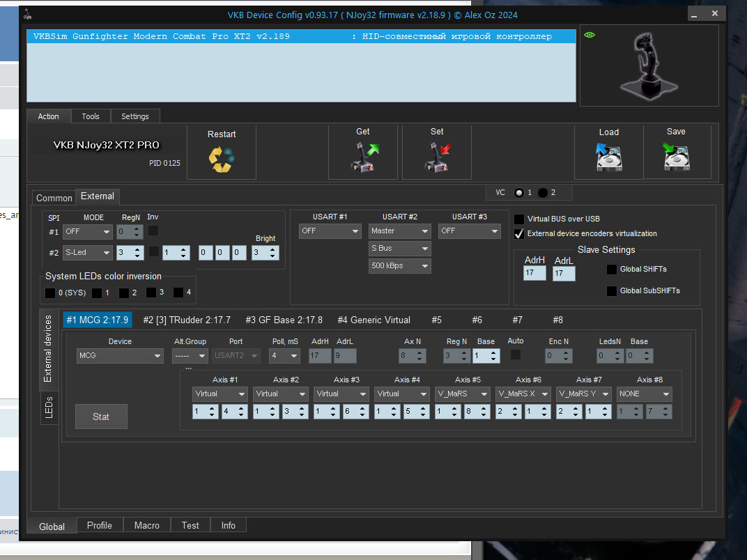Open SPI #1 MODE dropdown showing OFF

(88, 232)
